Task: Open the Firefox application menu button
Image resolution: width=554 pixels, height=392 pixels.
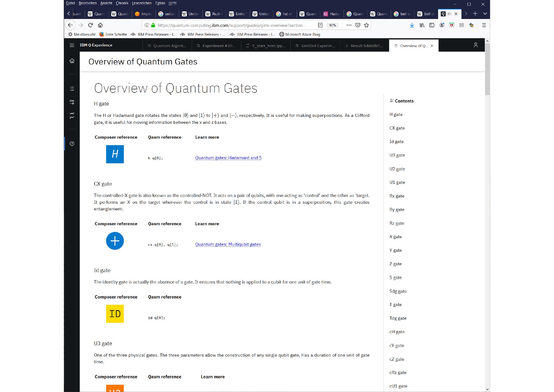Action: (484, 25)
